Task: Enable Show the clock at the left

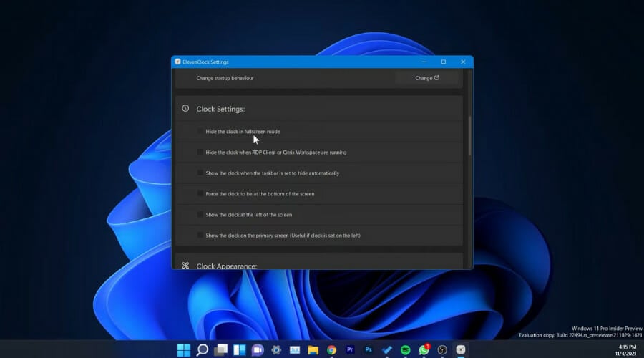Action: click(200, 215)
